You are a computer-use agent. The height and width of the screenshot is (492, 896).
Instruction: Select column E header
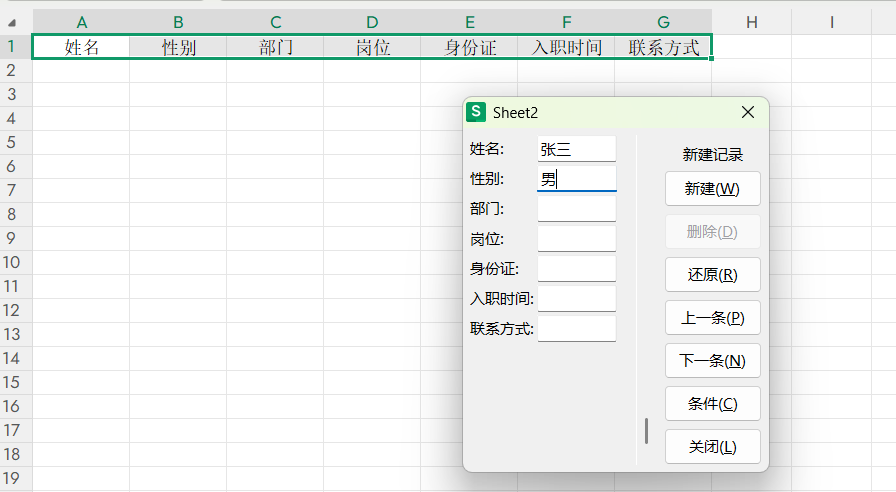(x=469, y=22)
